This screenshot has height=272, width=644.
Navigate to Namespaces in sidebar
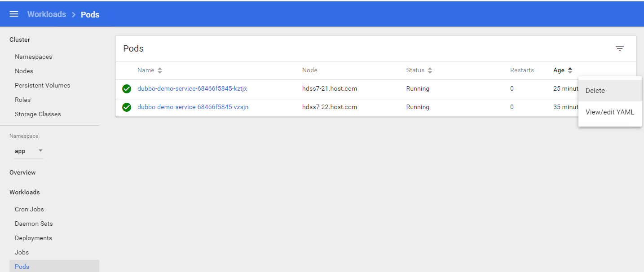click(33, 57)
